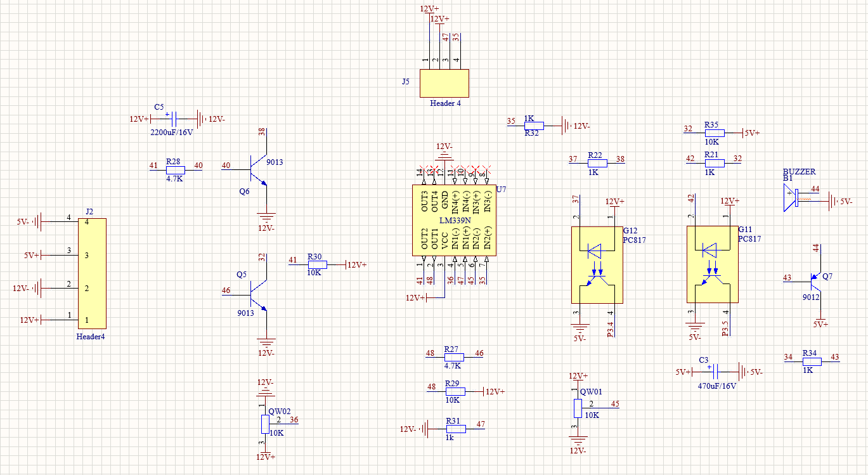Select the buzzer B1 speaker symbol

[791, 198]
